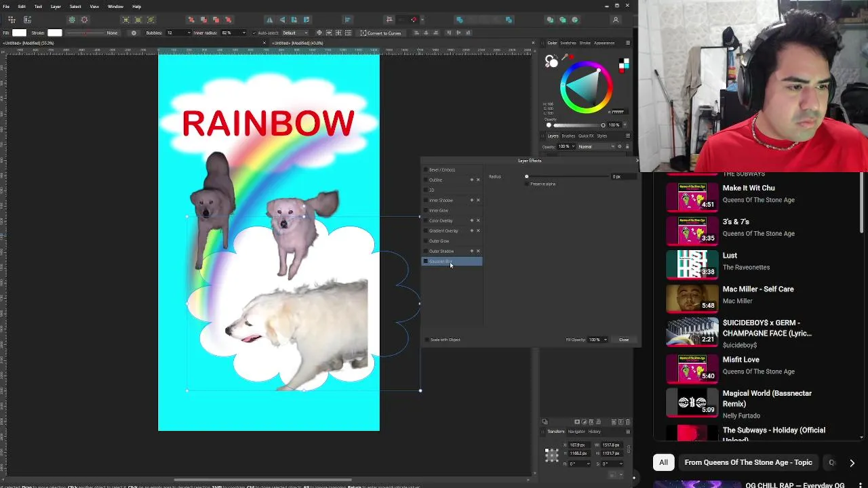Open the account profile icon

coord(616,20)
